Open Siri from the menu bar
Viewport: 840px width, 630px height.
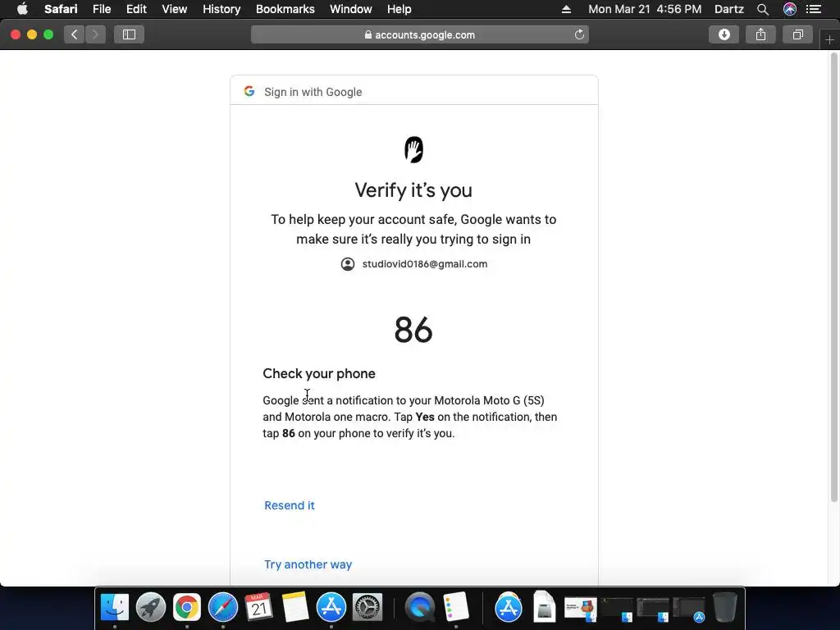[x=790, y=9]
